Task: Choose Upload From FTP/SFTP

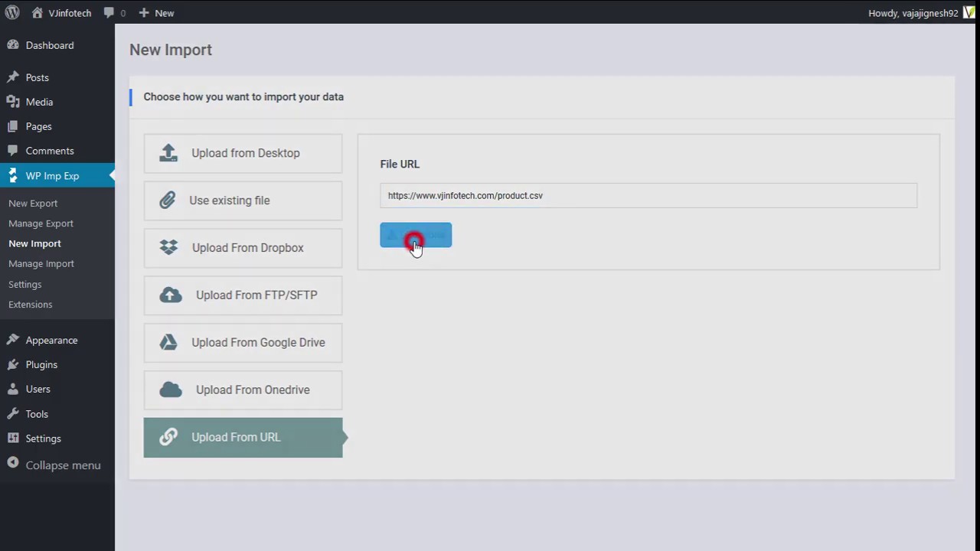Action: coord(243,295)
